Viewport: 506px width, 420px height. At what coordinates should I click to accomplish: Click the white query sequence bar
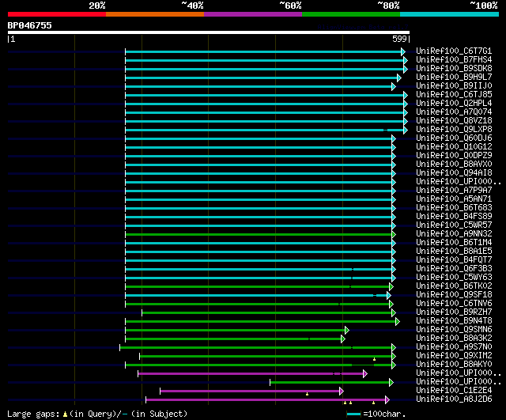[209, 32]
